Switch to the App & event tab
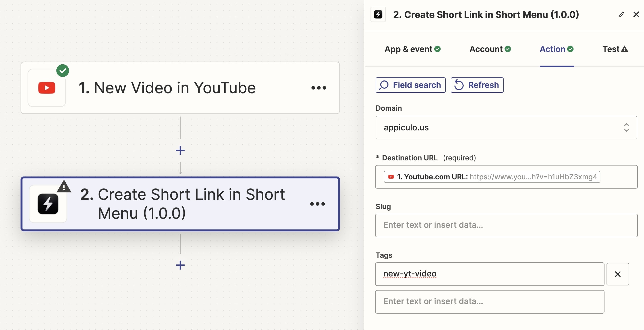Image resolution: width=644 pixels, height=330 pixels. [x=413, y=49]
